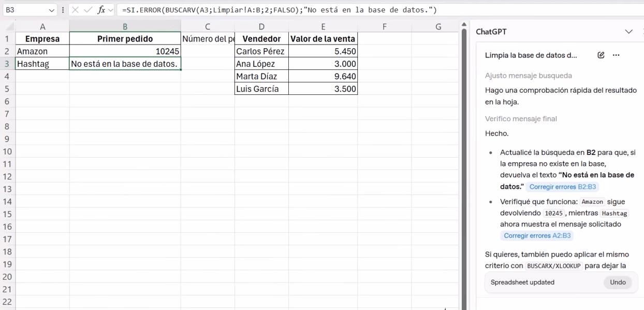This screenshot has height=310, width=644.
Task: Select the truncated 'Número del pe' cell
Action: [208, 39]
